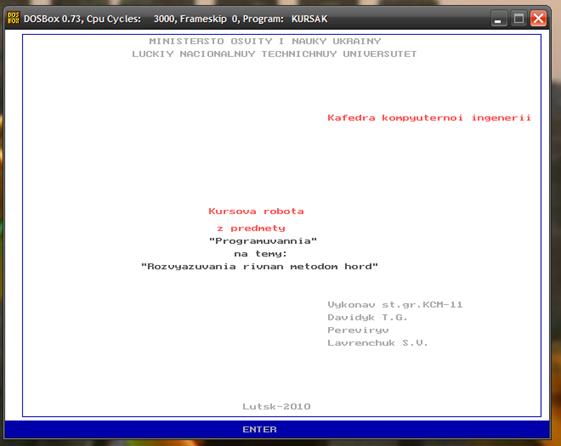
Task: Click the na temy: line
Action: click(260, 254)
